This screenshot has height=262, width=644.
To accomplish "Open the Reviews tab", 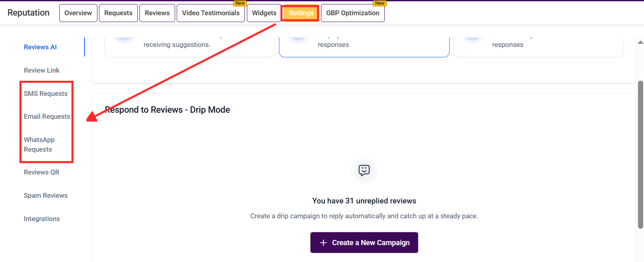I will click(x=157, y=13).
